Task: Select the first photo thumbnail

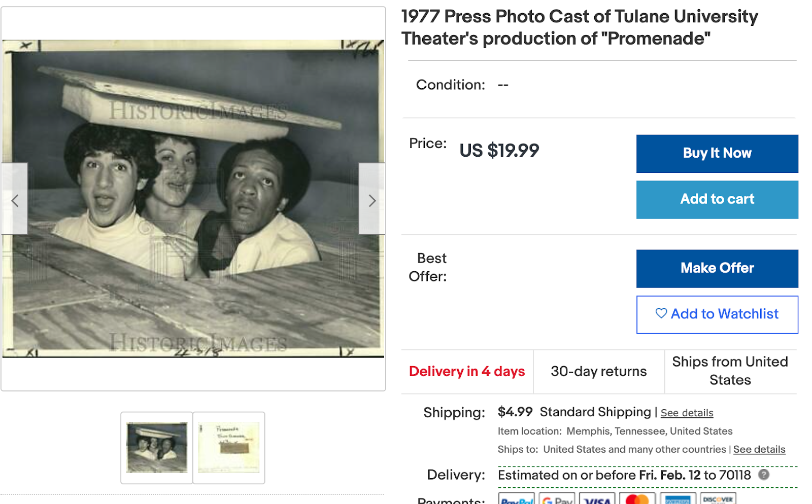Action: click(x=157, y=447)
